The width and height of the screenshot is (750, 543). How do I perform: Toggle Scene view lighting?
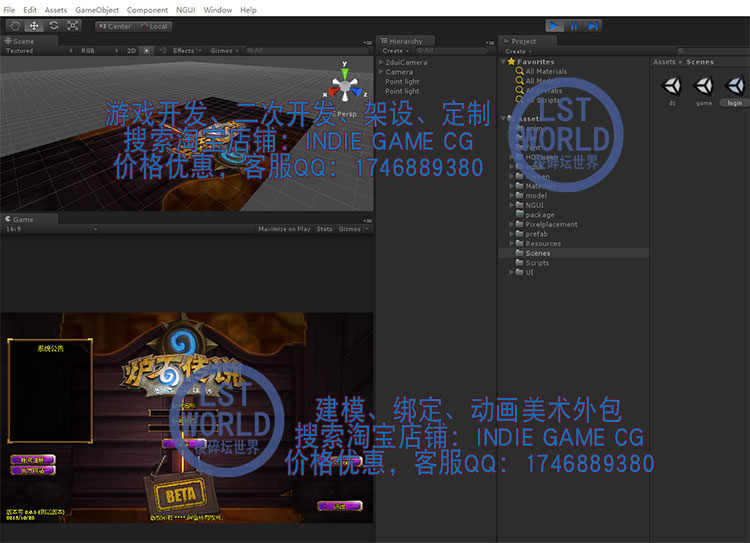[x=147, y=51]
